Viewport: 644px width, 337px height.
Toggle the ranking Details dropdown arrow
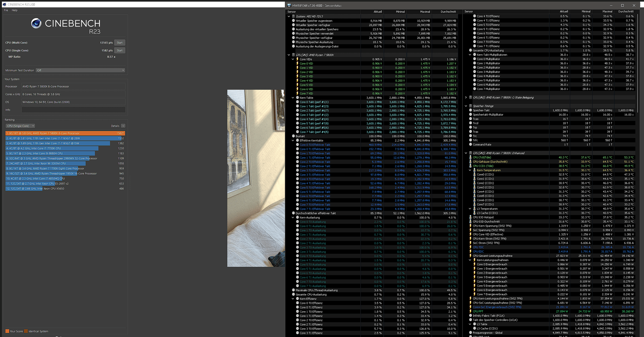click(123, 126)
